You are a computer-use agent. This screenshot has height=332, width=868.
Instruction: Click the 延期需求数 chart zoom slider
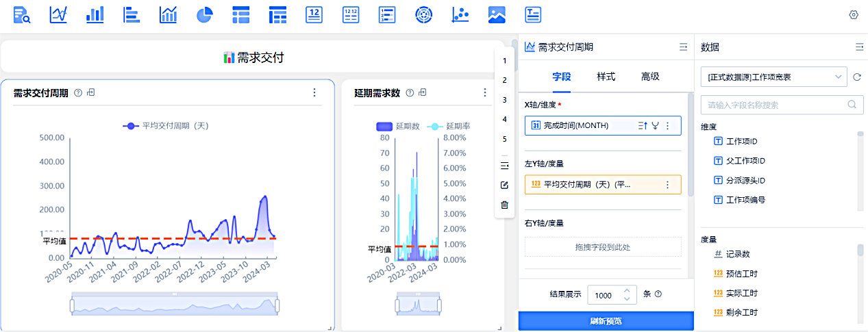(419, 305)
